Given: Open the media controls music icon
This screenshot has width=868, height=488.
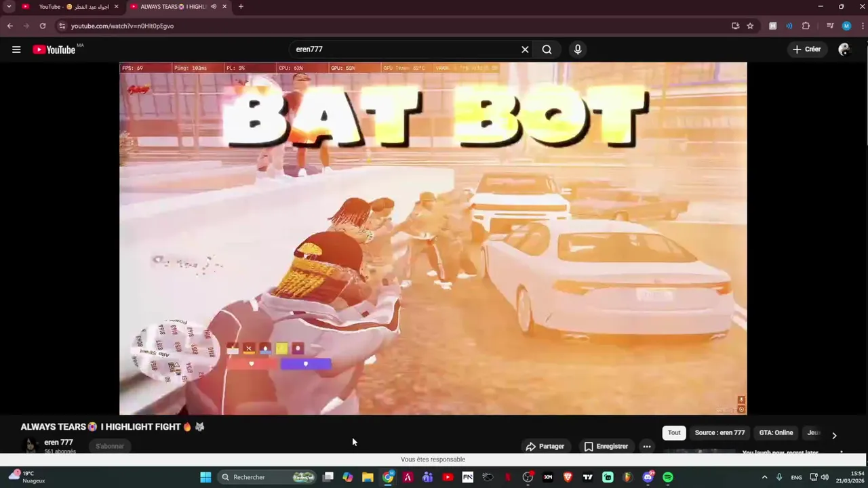Looking at the screenshot, I should (830, 26).
